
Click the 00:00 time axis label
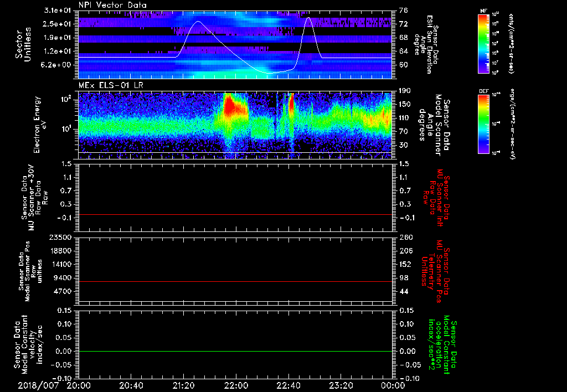[393, 385]
